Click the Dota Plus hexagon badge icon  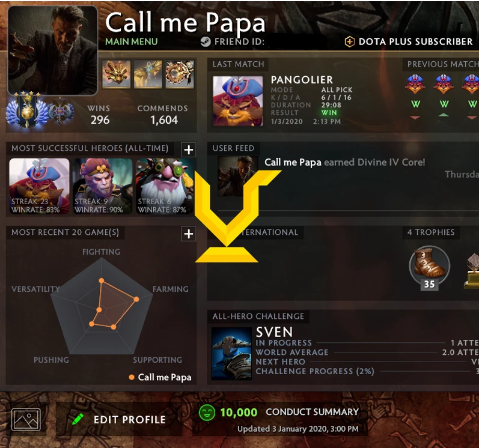[350, 42]
